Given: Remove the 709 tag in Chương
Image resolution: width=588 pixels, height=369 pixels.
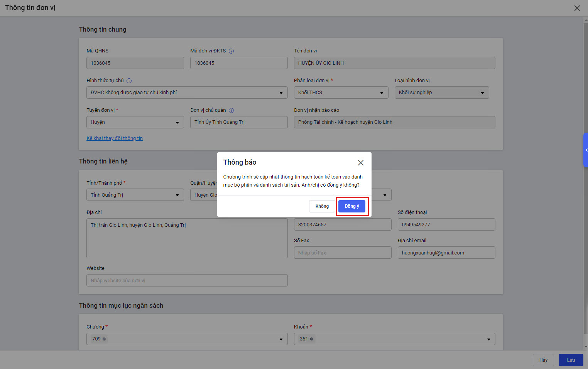Looking at the screenshot, I should click(104, 339).
